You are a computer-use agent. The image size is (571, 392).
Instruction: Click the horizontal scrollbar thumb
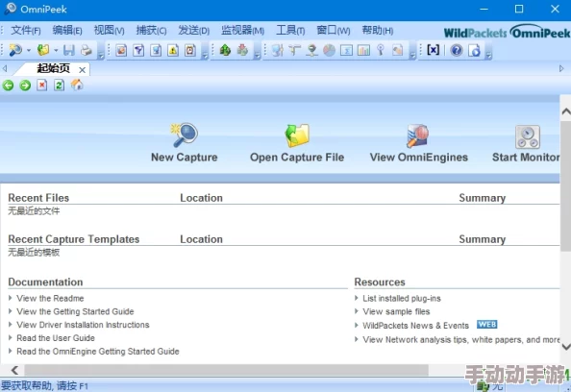(226, 371)
